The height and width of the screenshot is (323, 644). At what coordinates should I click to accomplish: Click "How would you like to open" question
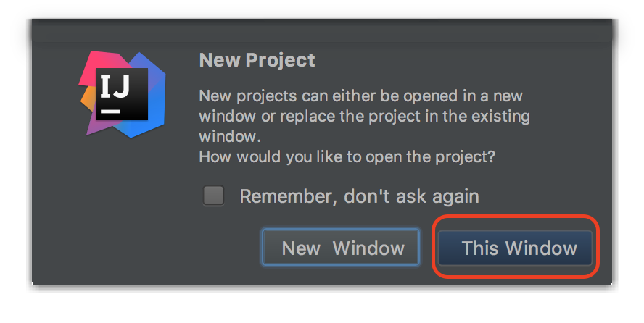(x=347, y=156)
